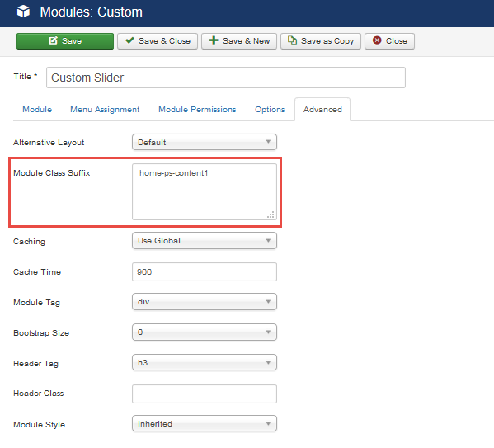Focus the empty Header Class field
Image resolution: width=494 pixels, height=448 pixels.
205,394
